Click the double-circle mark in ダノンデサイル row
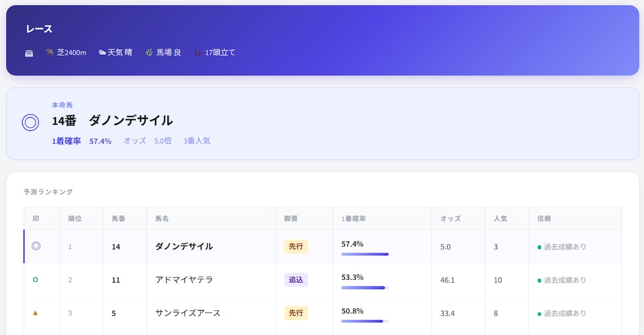 pos(36,246)
